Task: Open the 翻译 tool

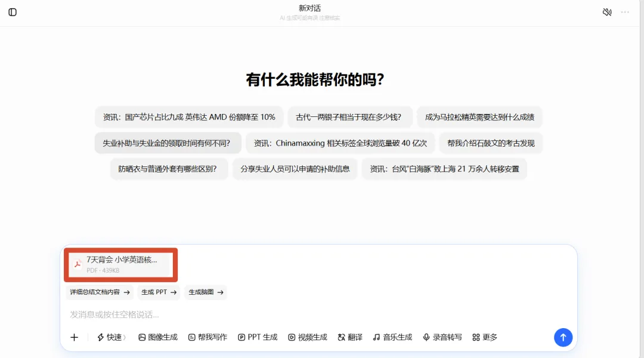Action: pyautogui.click(x=350, y=338)
